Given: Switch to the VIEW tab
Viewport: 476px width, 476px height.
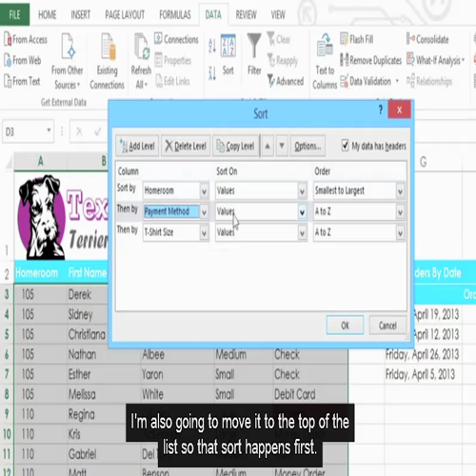Looking at the screenshot, I should tap(278, 14).
